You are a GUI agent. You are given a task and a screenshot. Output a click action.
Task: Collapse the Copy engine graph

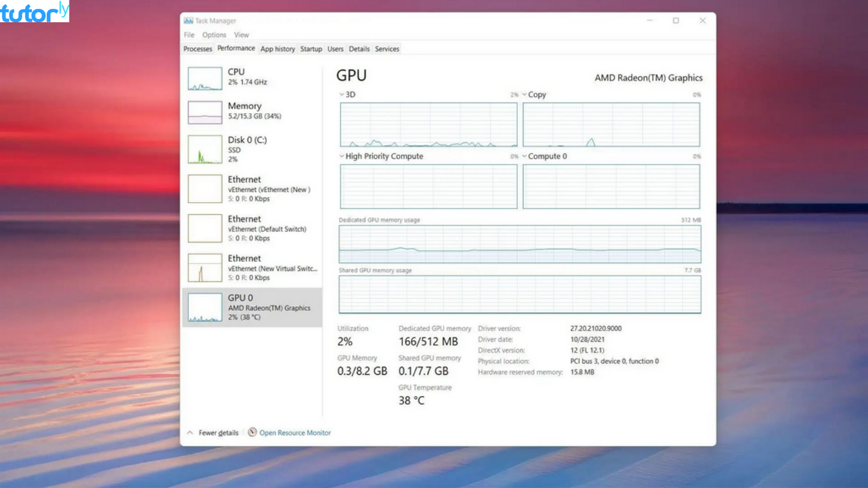click(525, 94)
